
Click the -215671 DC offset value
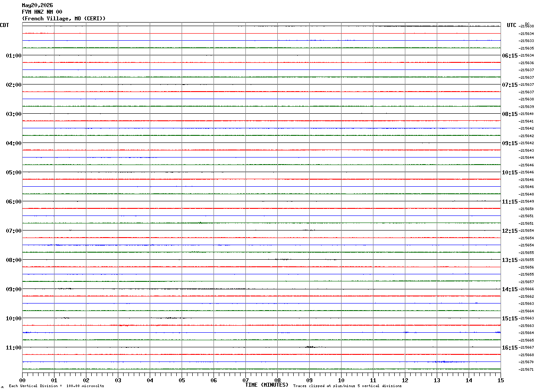pos(526,369)
